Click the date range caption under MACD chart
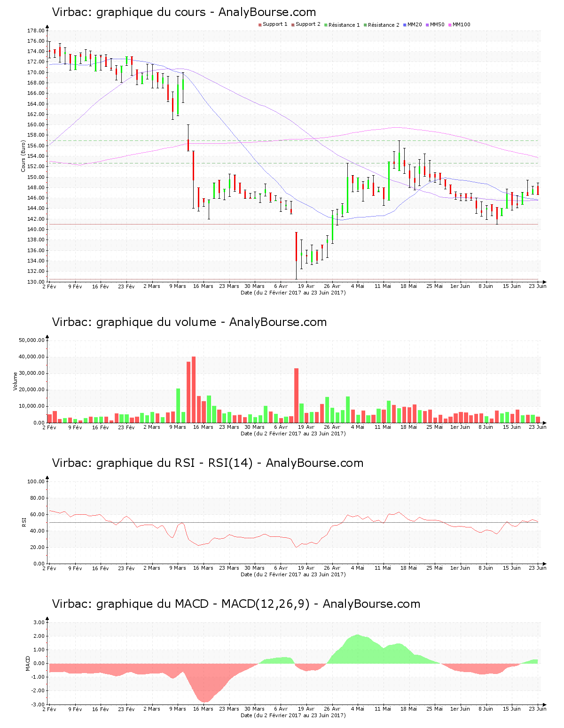564x728 pixels. (x=293, y=715)
